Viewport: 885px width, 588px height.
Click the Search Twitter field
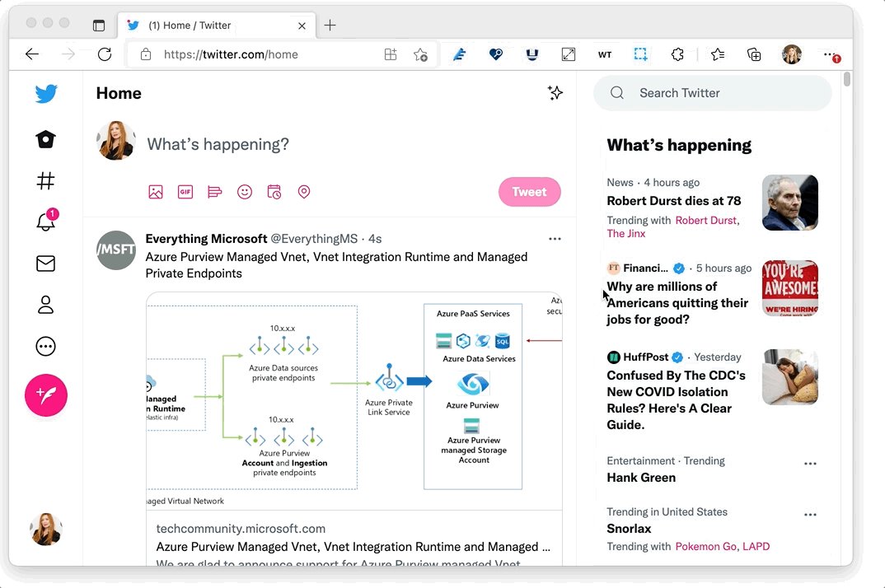[x=712, y=93]
